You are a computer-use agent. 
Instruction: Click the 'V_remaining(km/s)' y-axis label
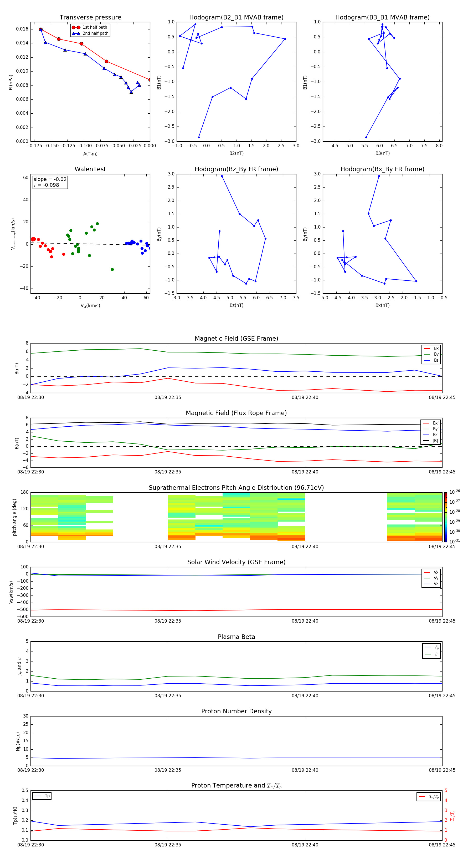13,234
